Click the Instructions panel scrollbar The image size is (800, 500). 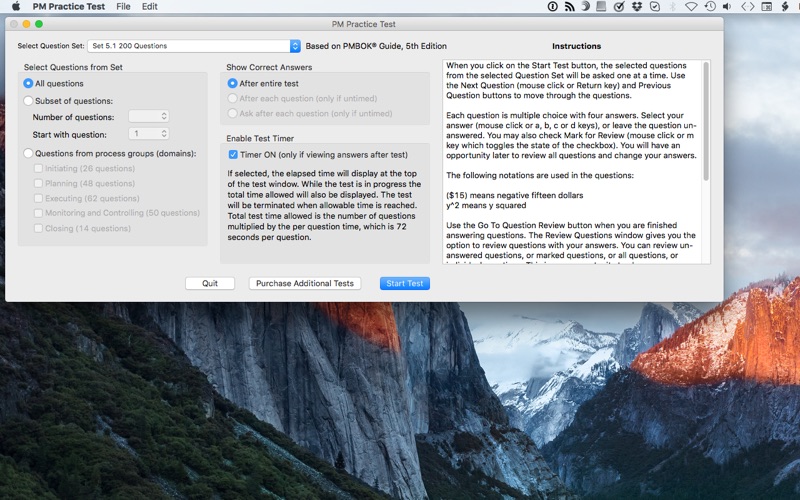pyautogui.click(x=706, y=121)
